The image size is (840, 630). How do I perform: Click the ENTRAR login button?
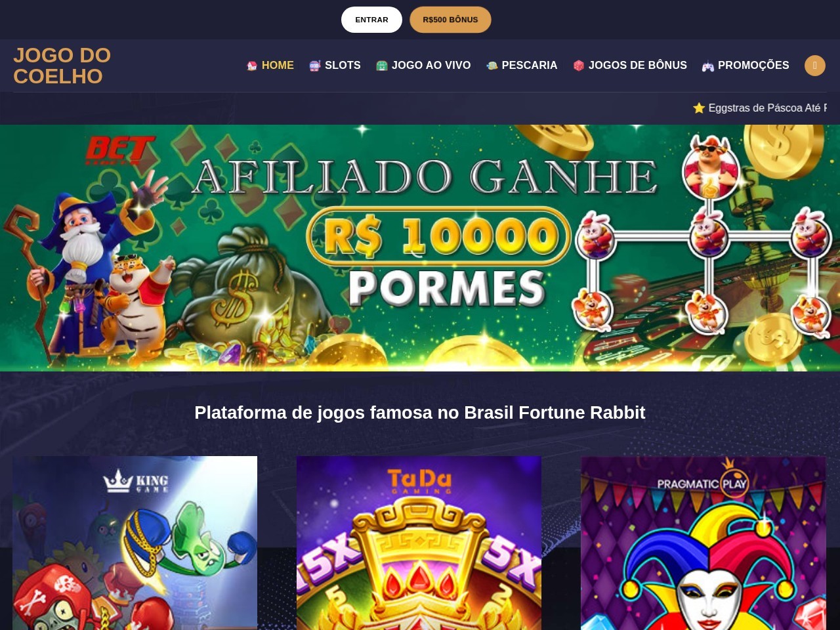point(371,20)
